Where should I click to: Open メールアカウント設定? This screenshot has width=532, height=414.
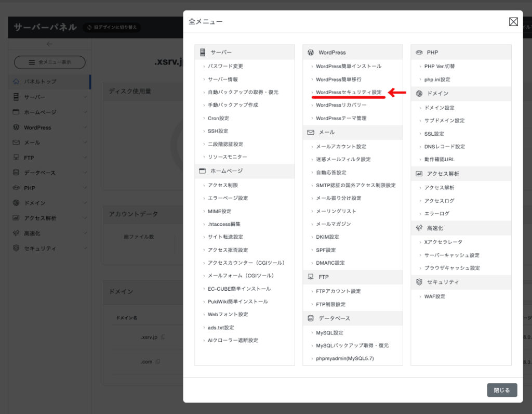[341, 146]
